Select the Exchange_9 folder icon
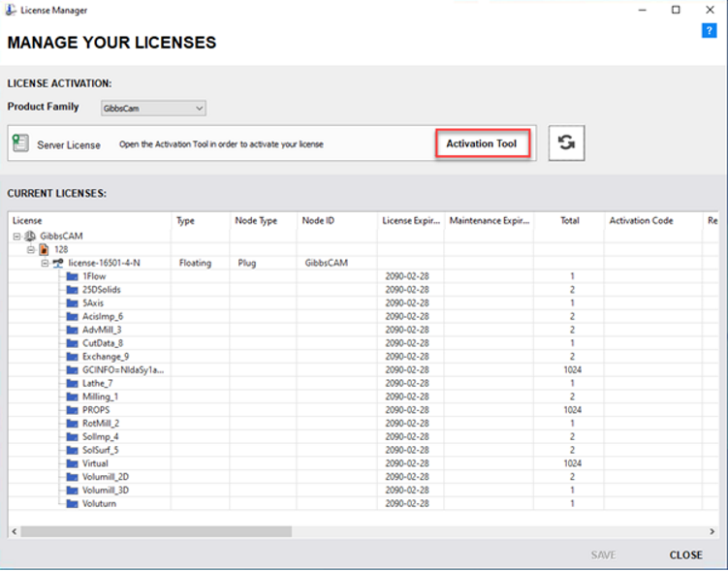Screen dimensions: 728x571 pyautogui.click(x=72, y=357)
